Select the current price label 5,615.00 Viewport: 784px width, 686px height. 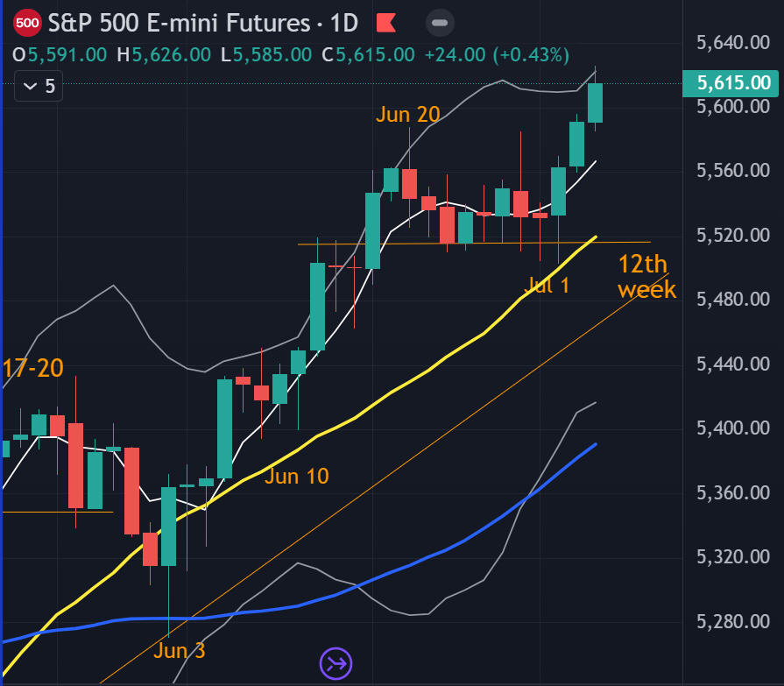pyautogui.click(x=731, y=82)
